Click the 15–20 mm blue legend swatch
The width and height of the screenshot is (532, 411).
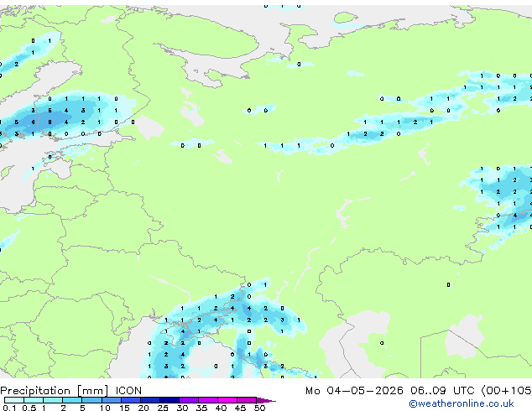[x=131, y=400]
